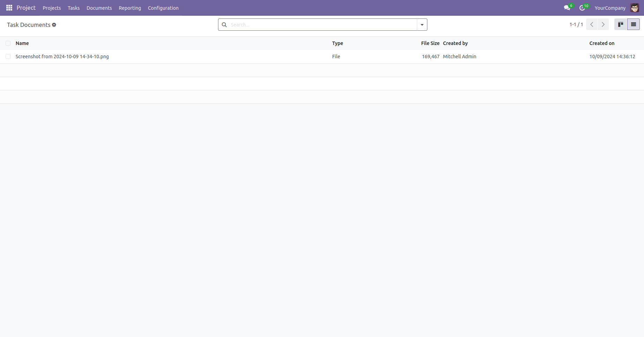Screen dimensions: 644x337
Task: Open the conversations messages icon
Action: [567, 8]
